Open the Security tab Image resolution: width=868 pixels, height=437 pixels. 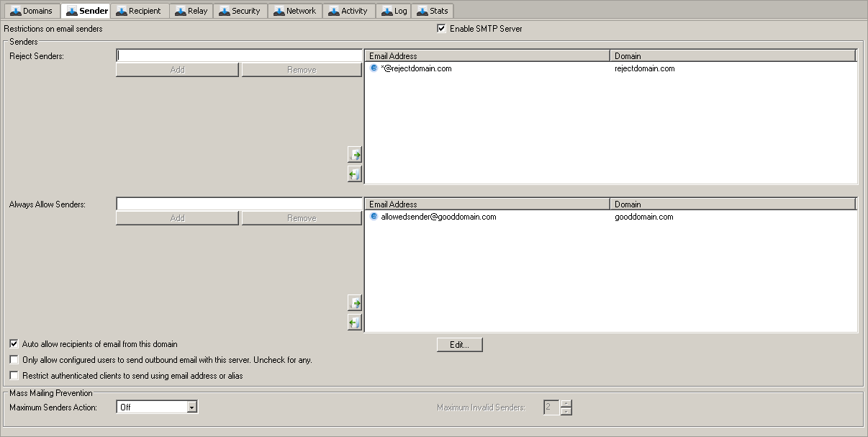[240, 11]
